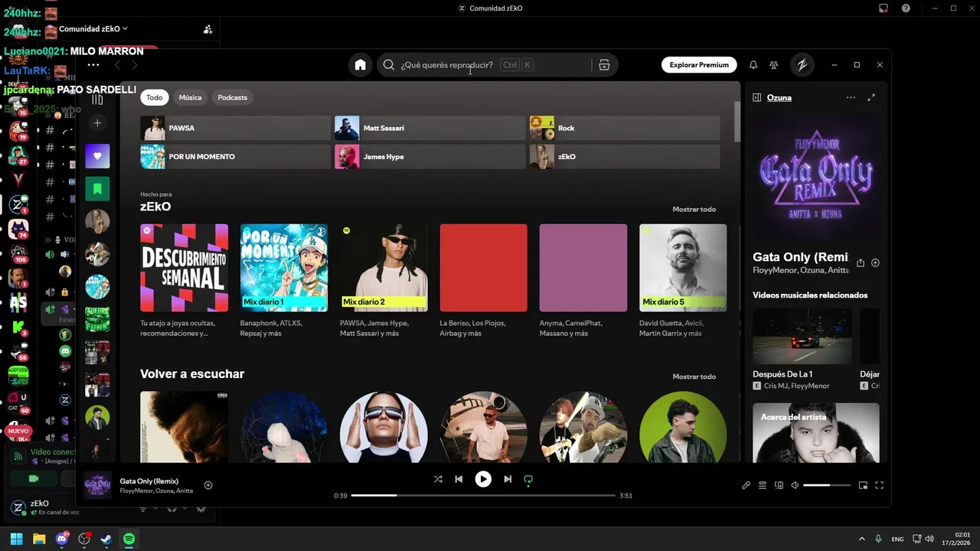This screenshot has width=980, height=551.
Task: Click the Explorar Premium button
Action: pos(699,65)
